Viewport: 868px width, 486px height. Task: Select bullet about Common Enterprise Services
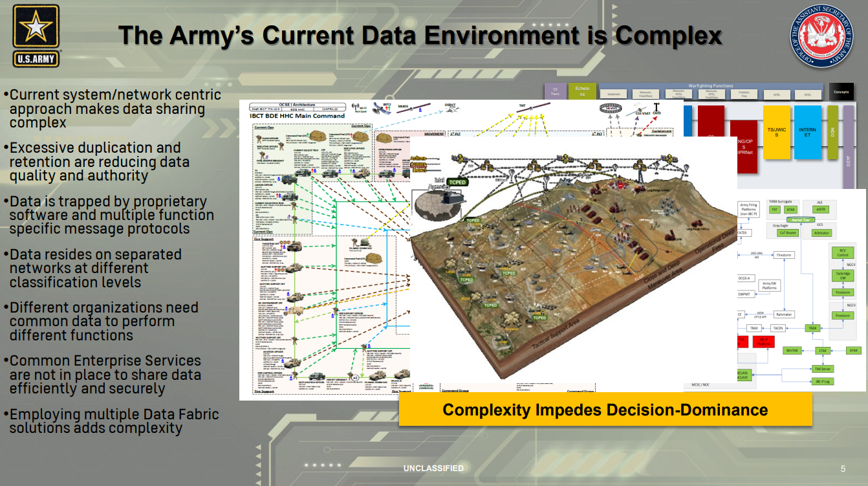pyautogui.click(x=102, y=375)
